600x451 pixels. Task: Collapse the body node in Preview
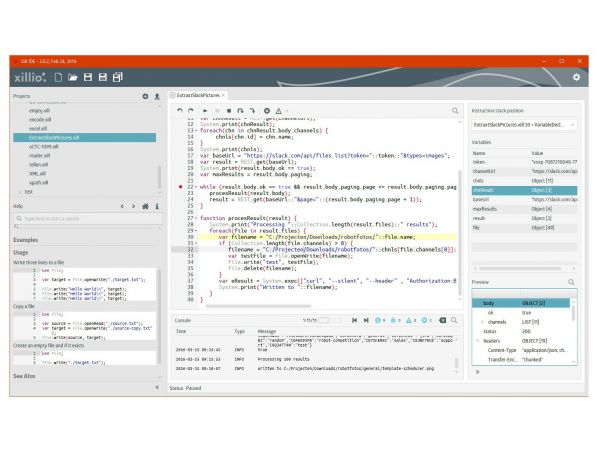pyautogui.click(x=478, y=303)
